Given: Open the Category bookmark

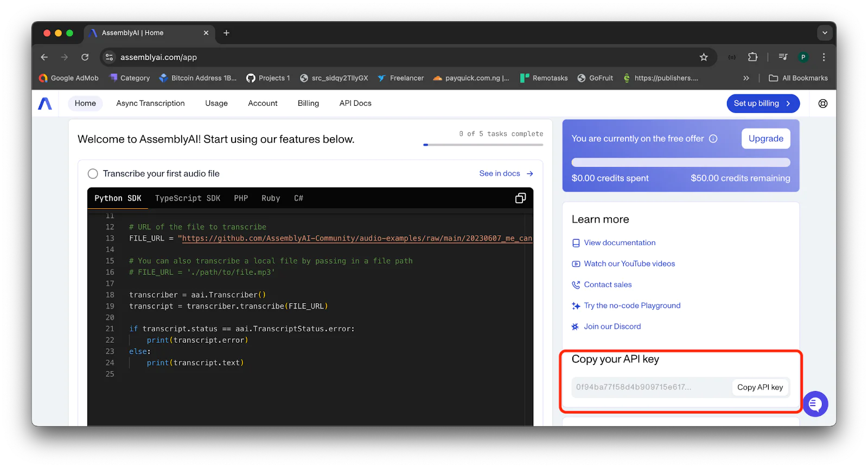Looking at the screenshot, I should tap(130, 78).
